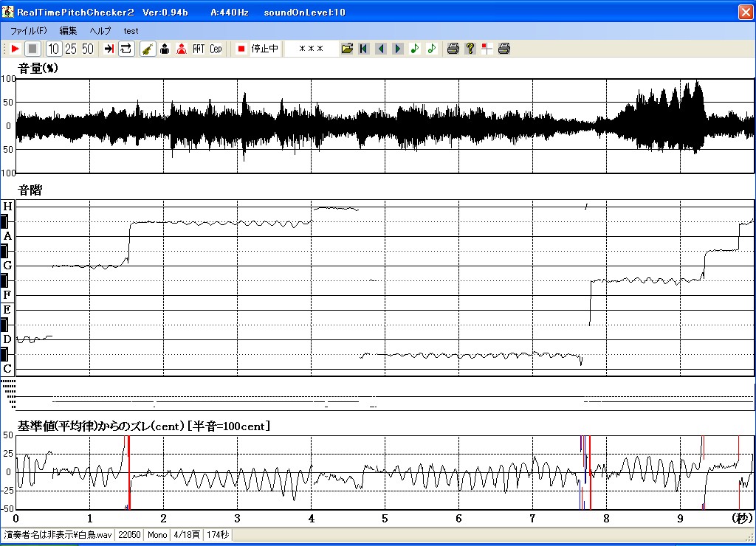Click the -25 label on the cent axis

[7, 491]
